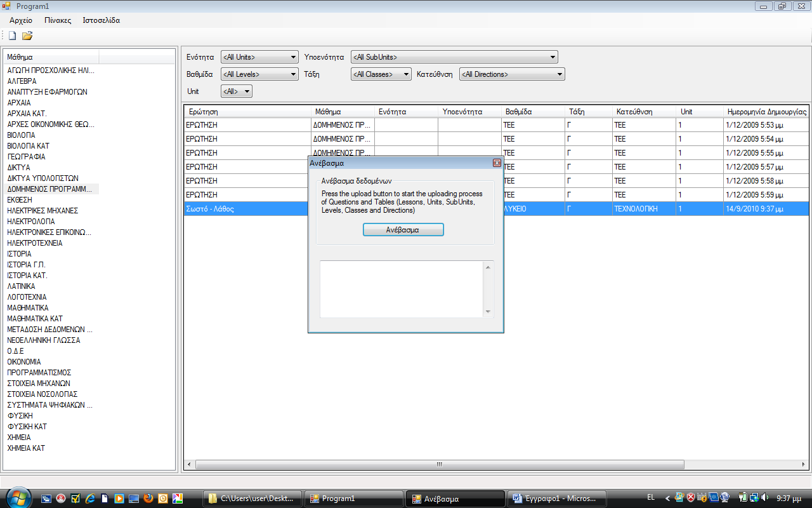Screen dimensions: 812x508
Task: Click the 1/12/2009 5:59 μμ date cell
Action: tap(766, 195)
